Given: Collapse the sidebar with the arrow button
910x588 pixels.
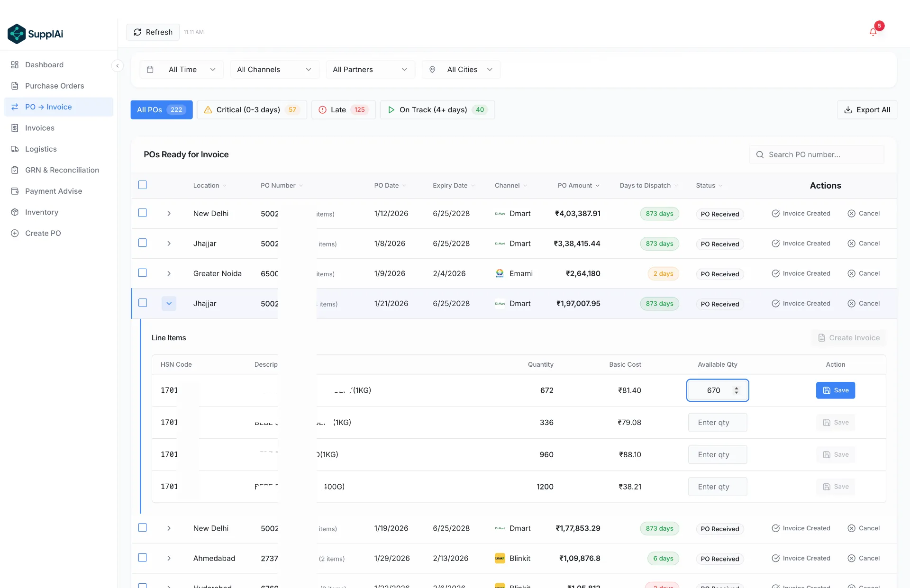Looking at the screenshot, I should tap(117, 66).
